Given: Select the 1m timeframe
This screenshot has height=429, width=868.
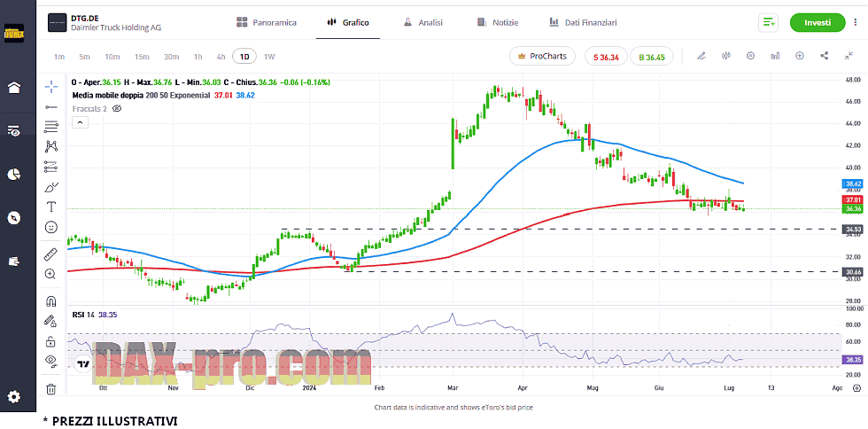Looking at the screenshot, I should coord(59,57).
